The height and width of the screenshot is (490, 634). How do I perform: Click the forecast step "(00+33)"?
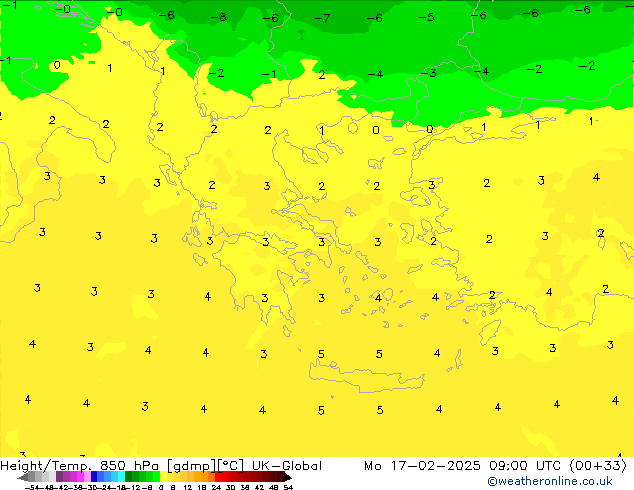click(598, 466)
